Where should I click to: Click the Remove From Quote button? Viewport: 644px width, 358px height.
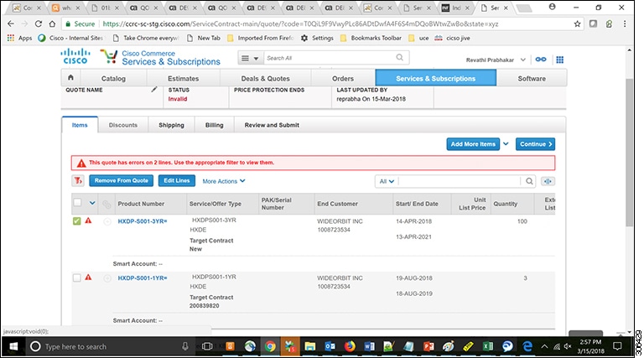[x=121, y=180]
